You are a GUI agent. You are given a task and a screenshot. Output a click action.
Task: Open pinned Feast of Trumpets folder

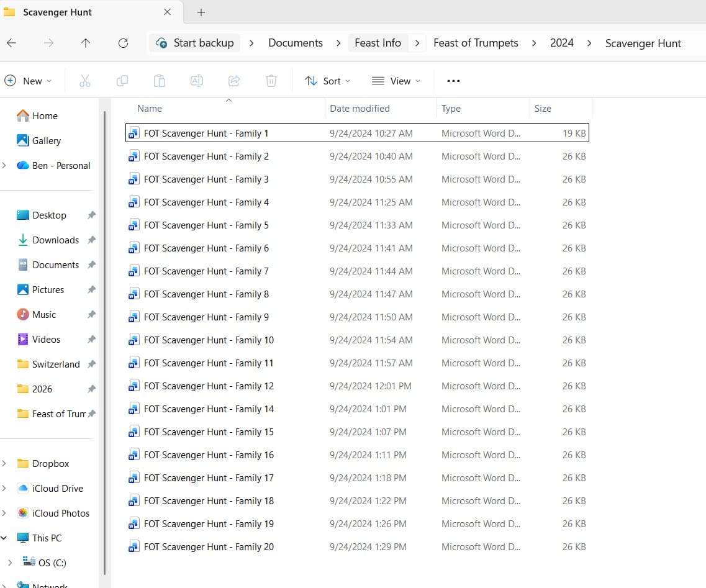click(x=51, y=414)
